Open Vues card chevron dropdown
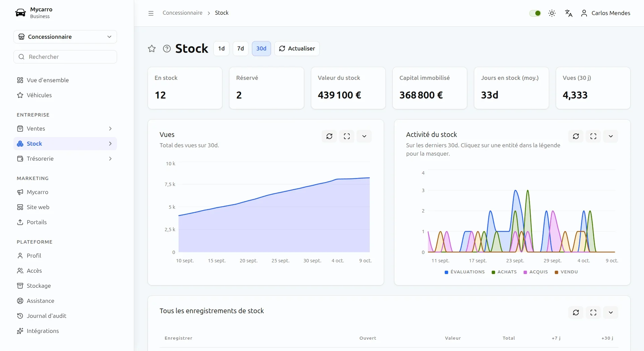Image resolution: width=644 pixels, height=351 pixels. pos(364,136)
